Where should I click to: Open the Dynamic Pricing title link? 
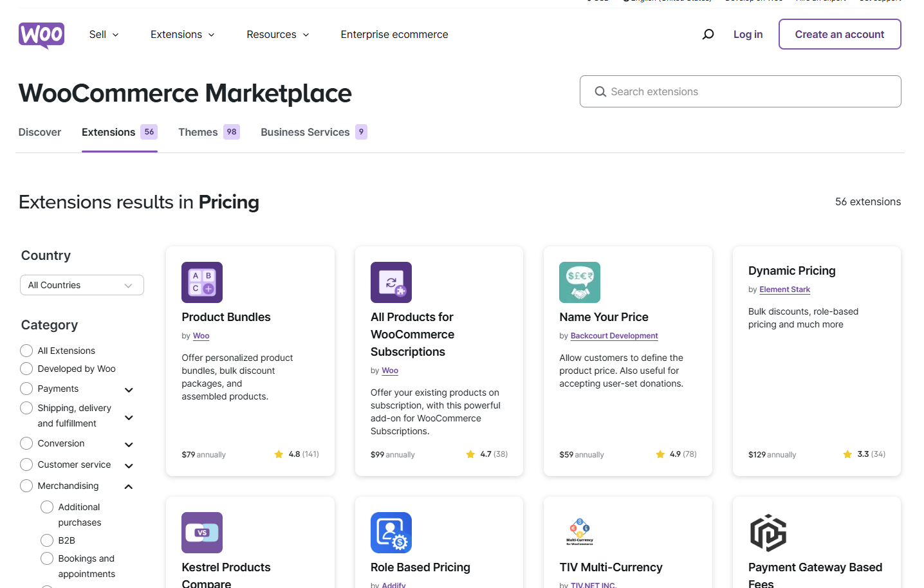792,271
